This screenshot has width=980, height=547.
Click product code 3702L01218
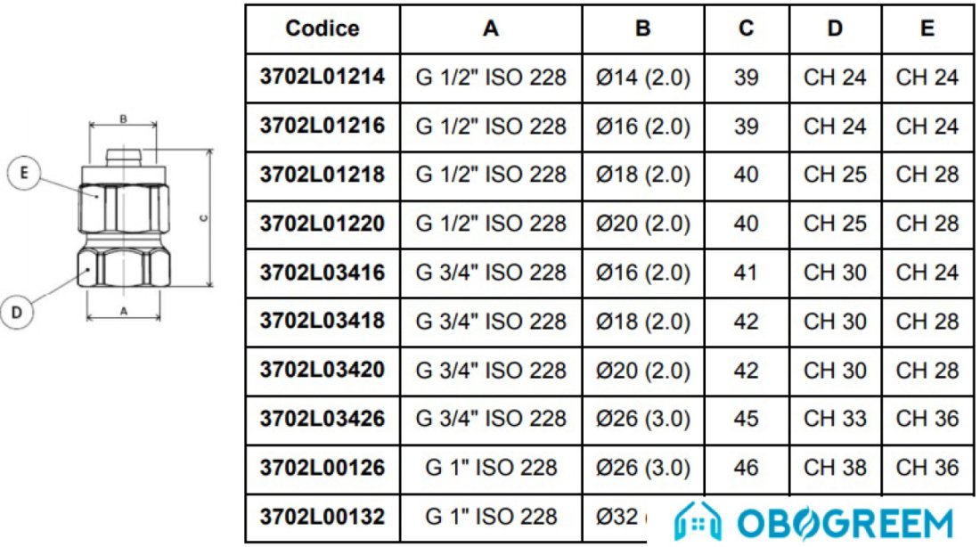[x=323, y=175]
